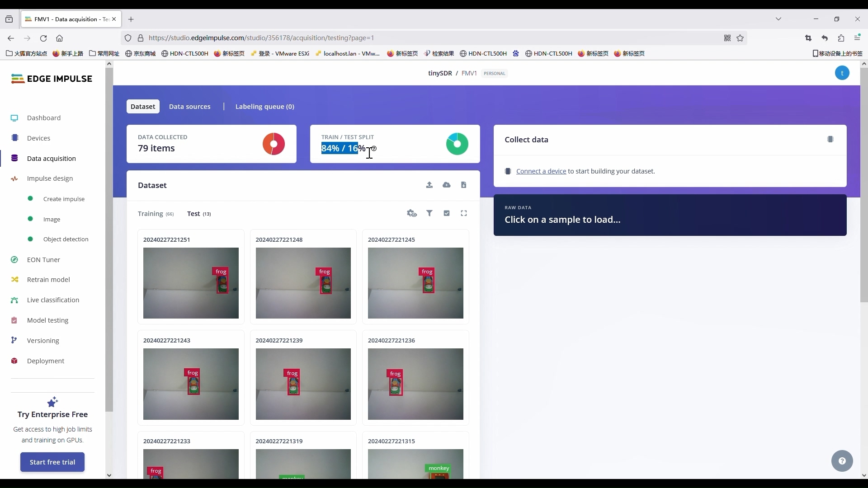Open sample 20240227221243 thumbnail

pyautogui.click(x=191, y=384)
